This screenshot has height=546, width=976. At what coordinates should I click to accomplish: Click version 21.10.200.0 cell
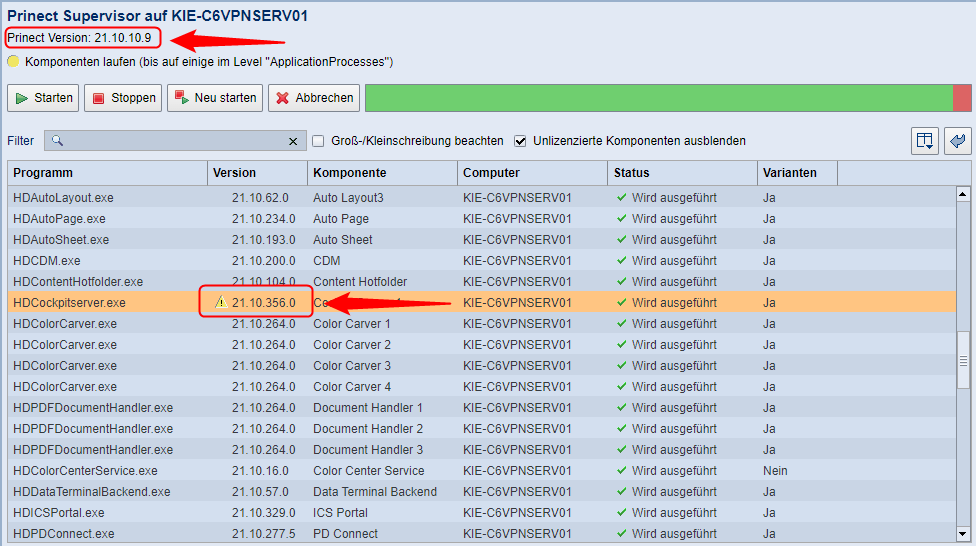(264, 261)
